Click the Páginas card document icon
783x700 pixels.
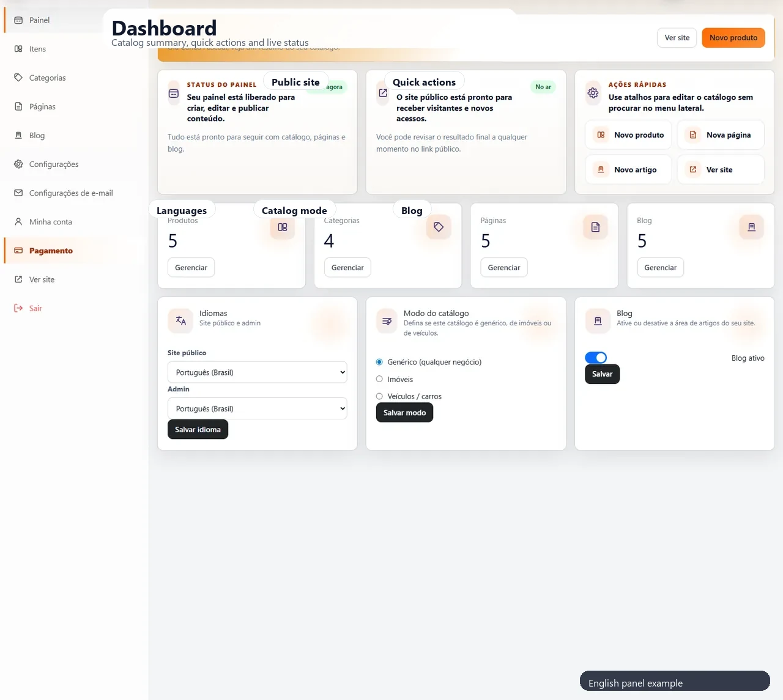(x=595, y=227)
